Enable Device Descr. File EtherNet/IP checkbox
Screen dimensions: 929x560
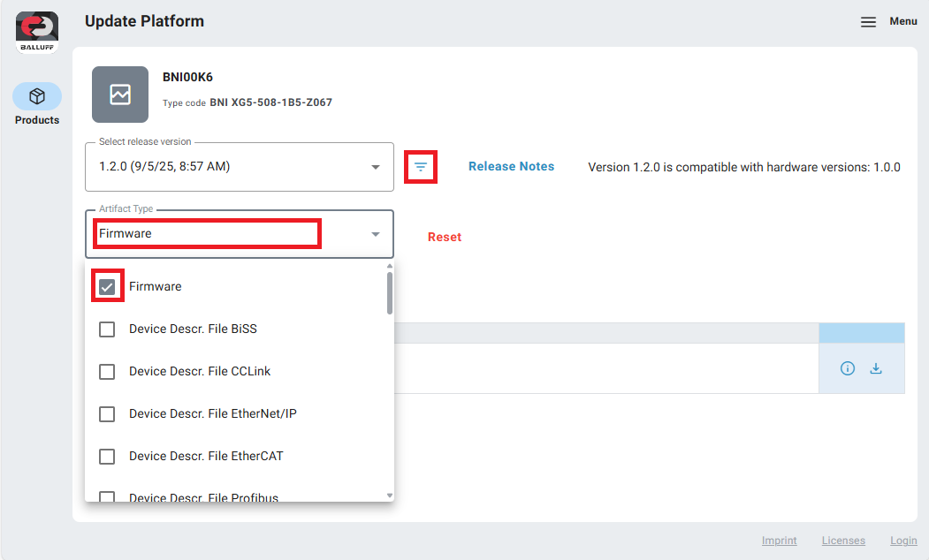(107, 414)
